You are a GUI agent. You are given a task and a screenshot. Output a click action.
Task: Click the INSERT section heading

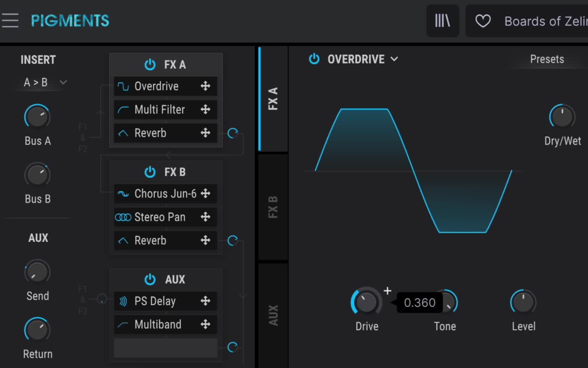38,60
